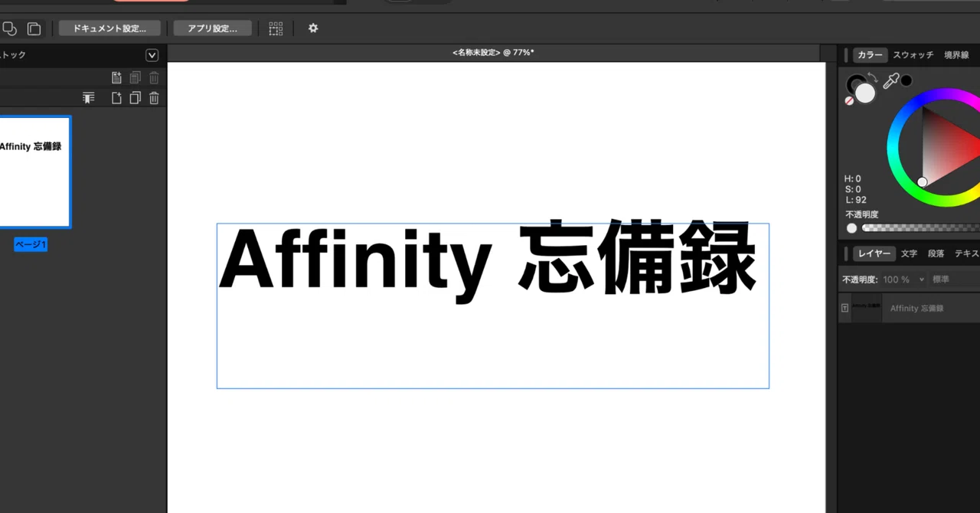Viewport: 980px width, 513px height.
Task: Click the dotted selection grid icon
Action: [276, 28]
